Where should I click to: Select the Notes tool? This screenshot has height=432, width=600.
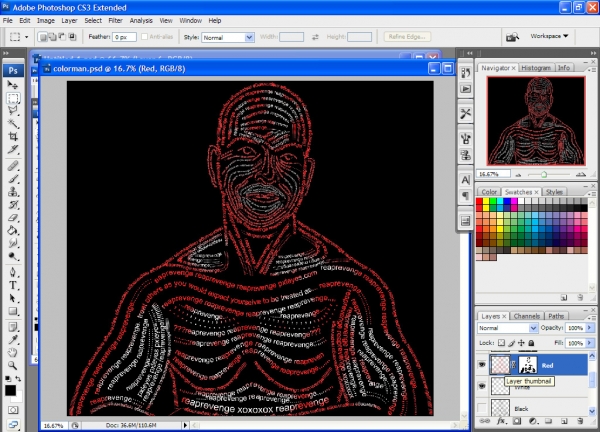click(x=13, y=327)
